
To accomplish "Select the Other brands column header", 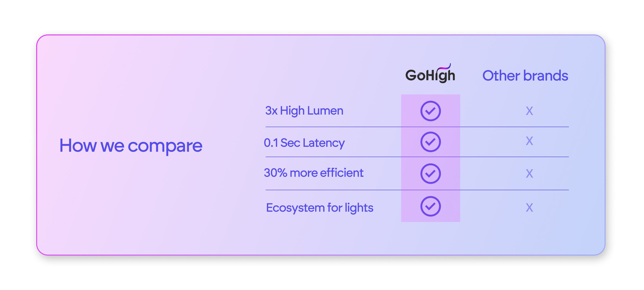I will 525,76.
